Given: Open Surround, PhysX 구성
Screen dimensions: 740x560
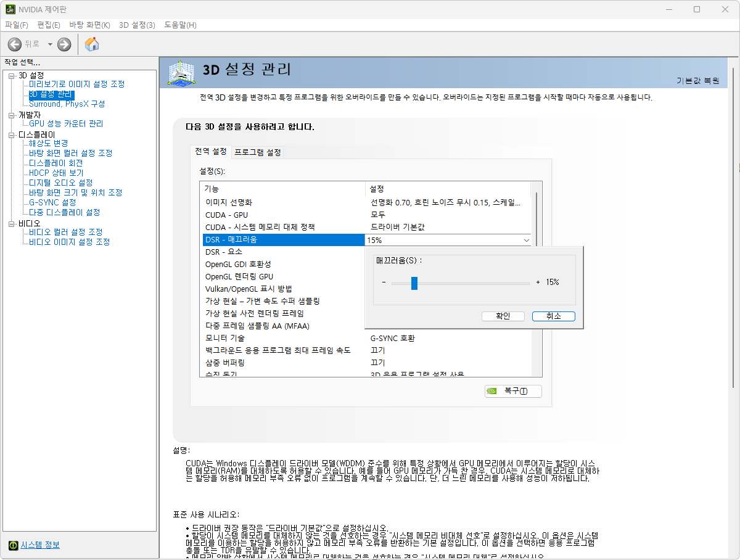Looking at the screenshot, I should pos(67,104).
